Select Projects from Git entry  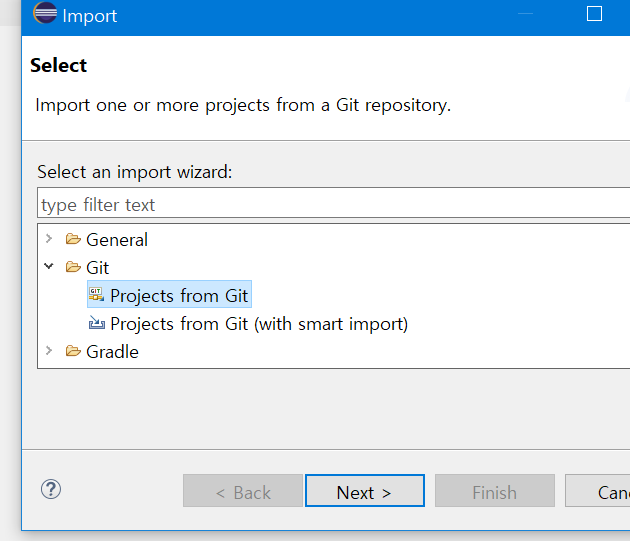pyautogui.click(x=170, y=295)
